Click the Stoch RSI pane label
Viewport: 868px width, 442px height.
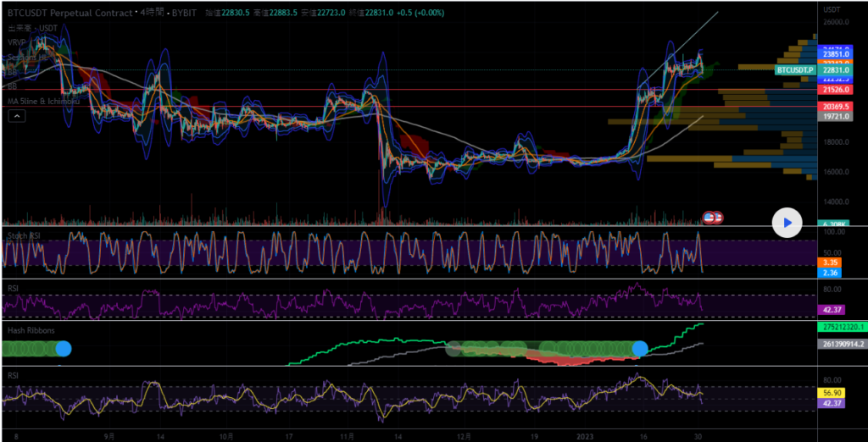point(21,235)
